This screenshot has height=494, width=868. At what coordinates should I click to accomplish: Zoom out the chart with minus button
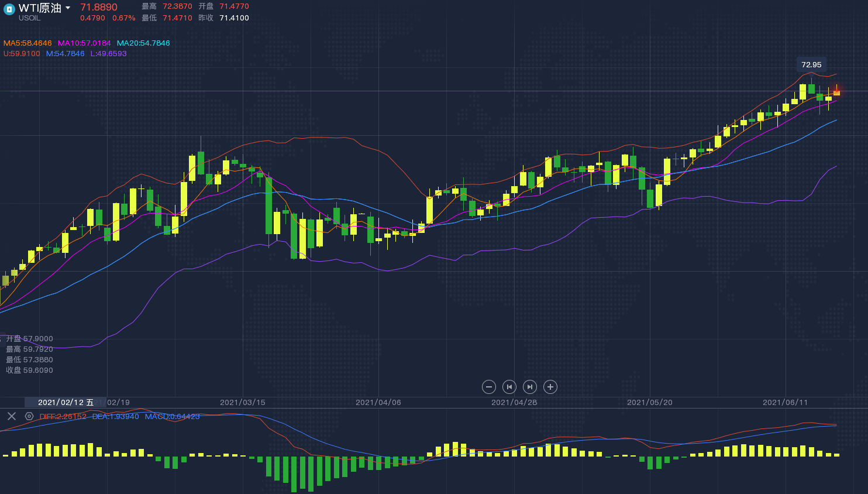pyautogui.click(x=489, y=387)
